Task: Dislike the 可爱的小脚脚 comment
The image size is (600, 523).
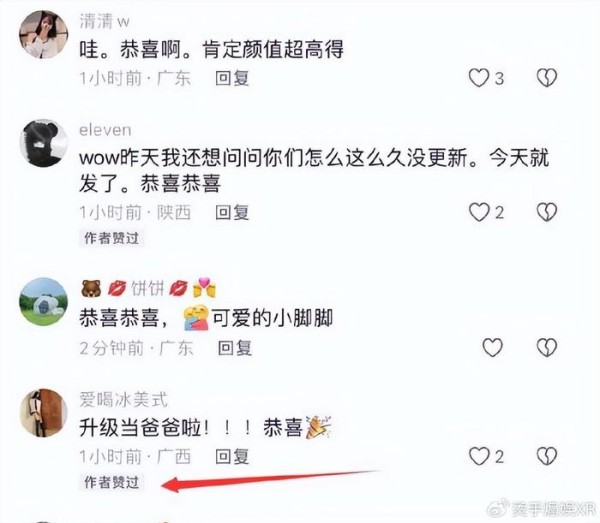Action: [546, 347]
